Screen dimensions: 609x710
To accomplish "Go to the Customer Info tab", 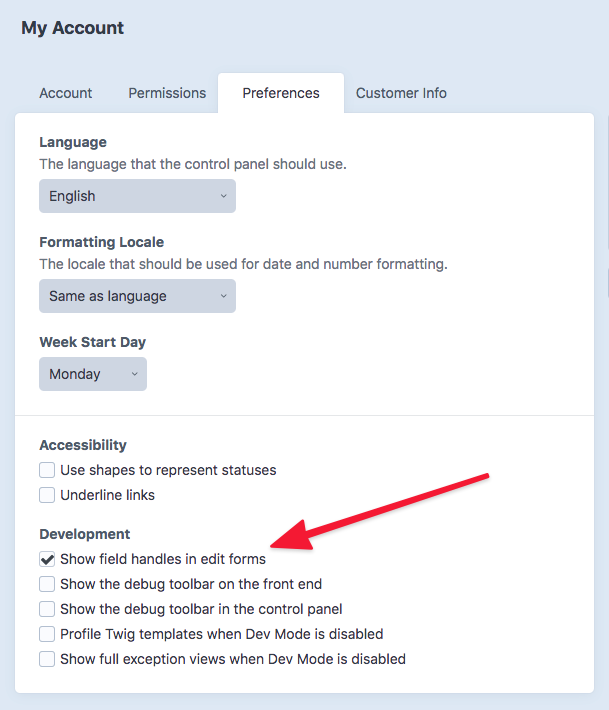I will coord(401,93).
